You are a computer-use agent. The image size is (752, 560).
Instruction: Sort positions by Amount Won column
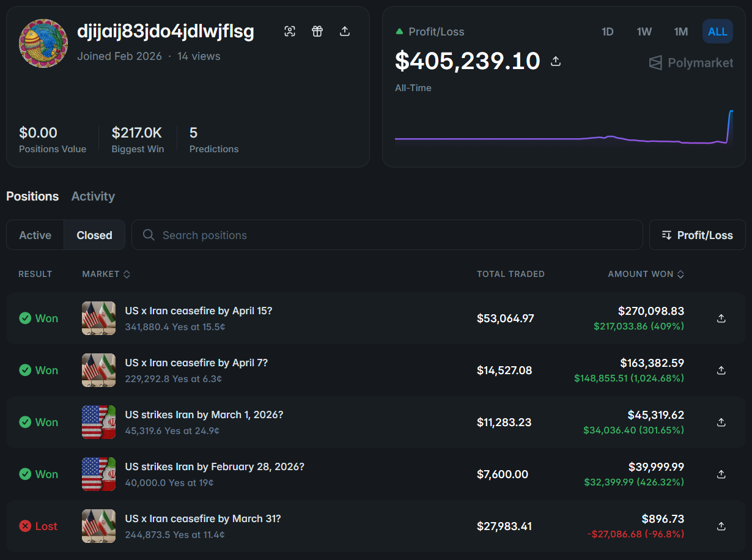click(646, 274)
